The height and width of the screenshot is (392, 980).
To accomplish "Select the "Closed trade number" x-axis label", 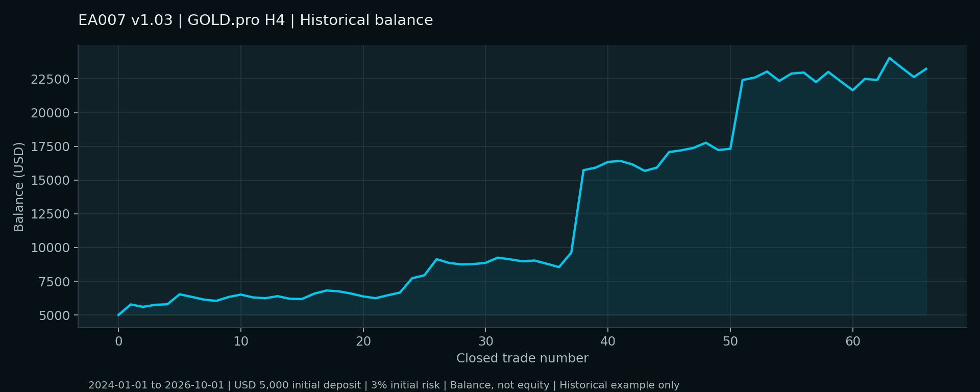I will (522, 358).
